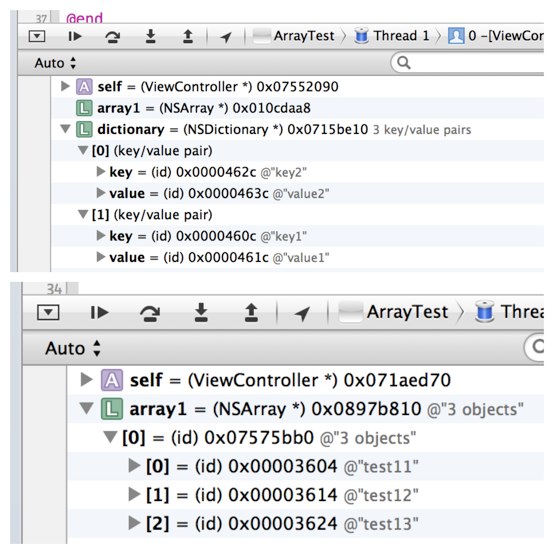
Task: Step out in lower debugger toolbar
Action: [251, 312]
